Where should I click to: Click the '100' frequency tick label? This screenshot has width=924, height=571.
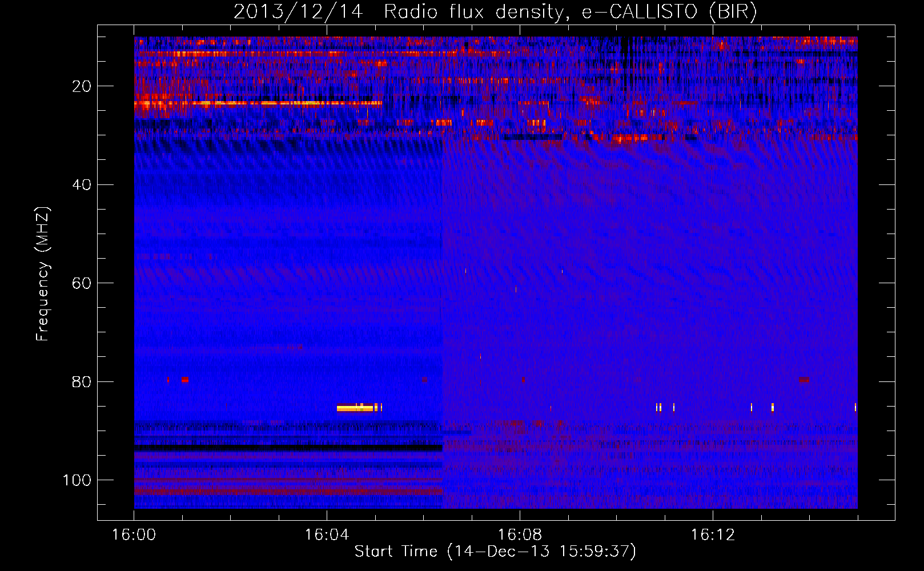pyautogui.click(x=77, y=480)
